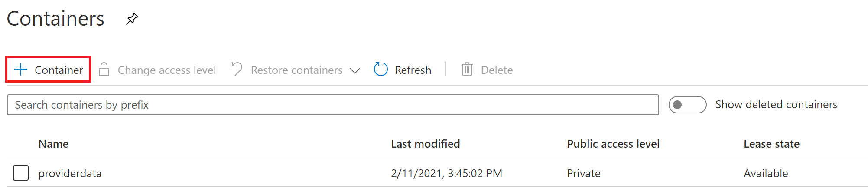
Task: Pin the Containers page to dashboard
Action: (x=132, y=19)
